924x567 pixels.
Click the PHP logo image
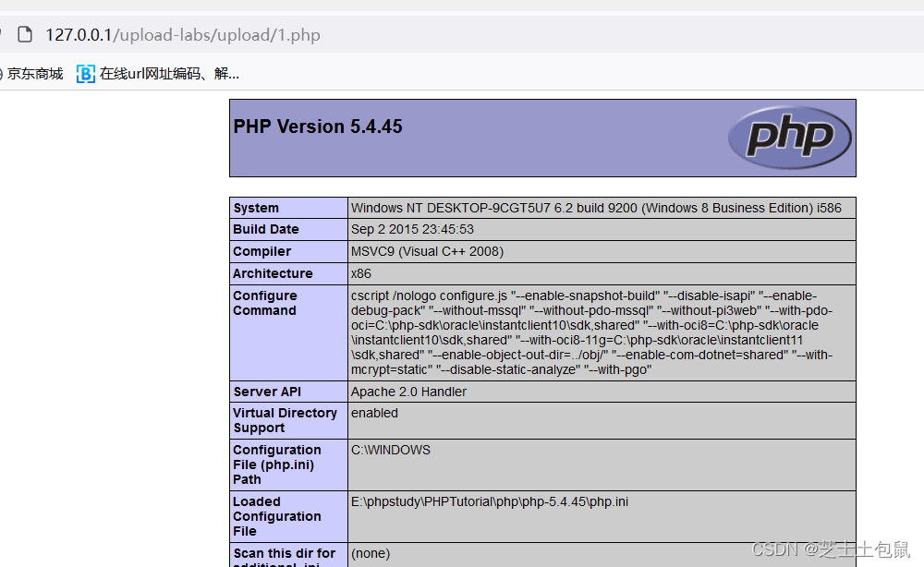[790, 138]
